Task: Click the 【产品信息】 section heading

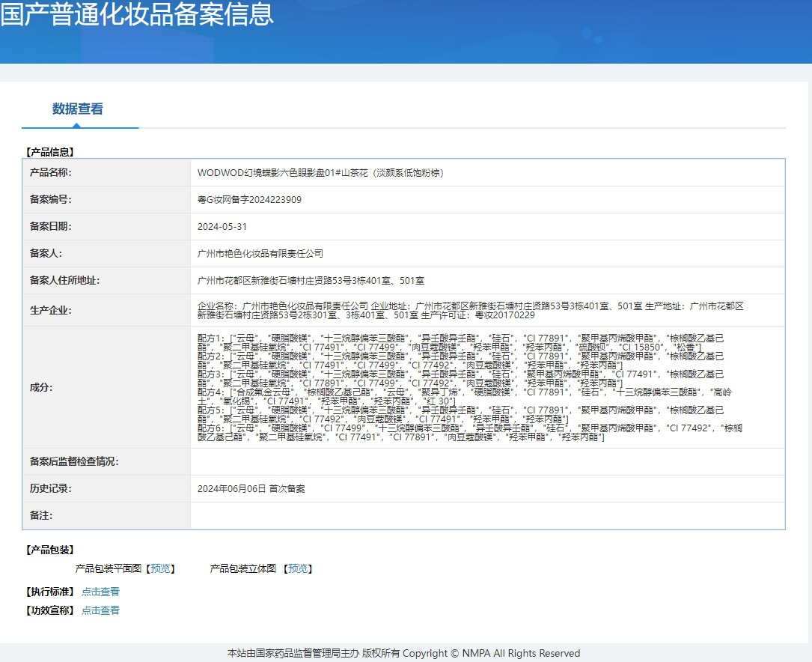Action: coord(50,152)
